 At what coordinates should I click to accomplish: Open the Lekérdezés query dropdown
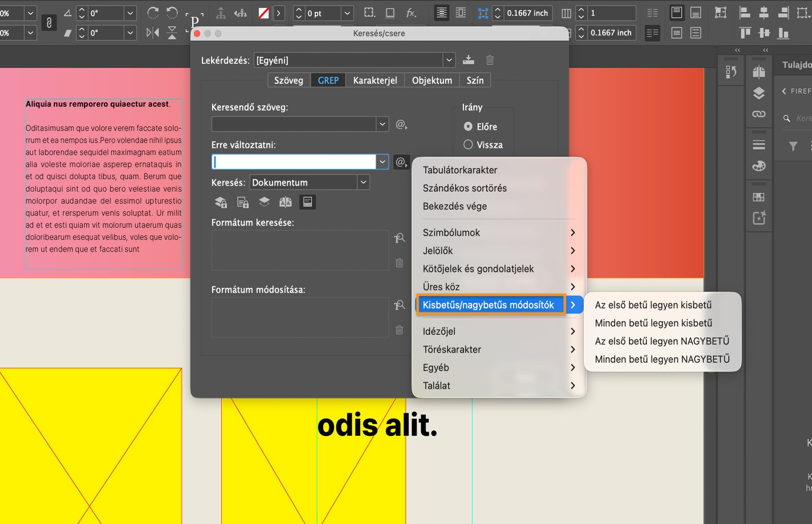pyautogui.click(x=449, y=60)
